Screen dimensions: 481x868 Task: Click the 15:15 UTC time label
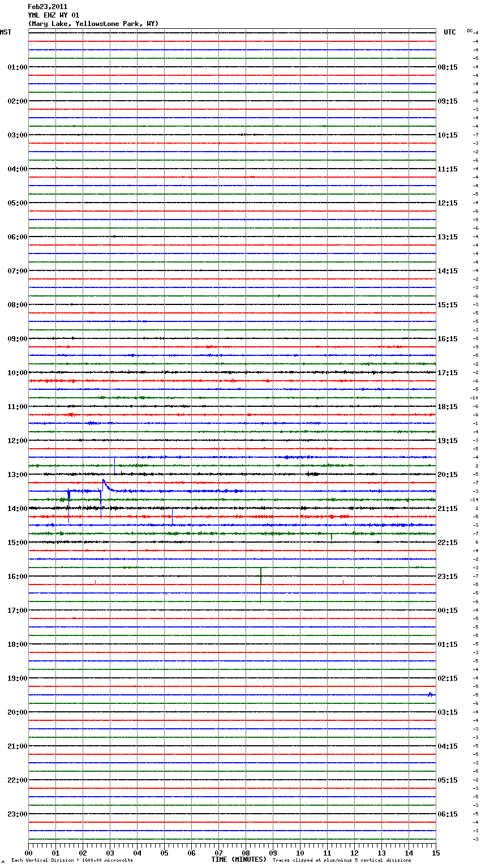coord(448,305)
